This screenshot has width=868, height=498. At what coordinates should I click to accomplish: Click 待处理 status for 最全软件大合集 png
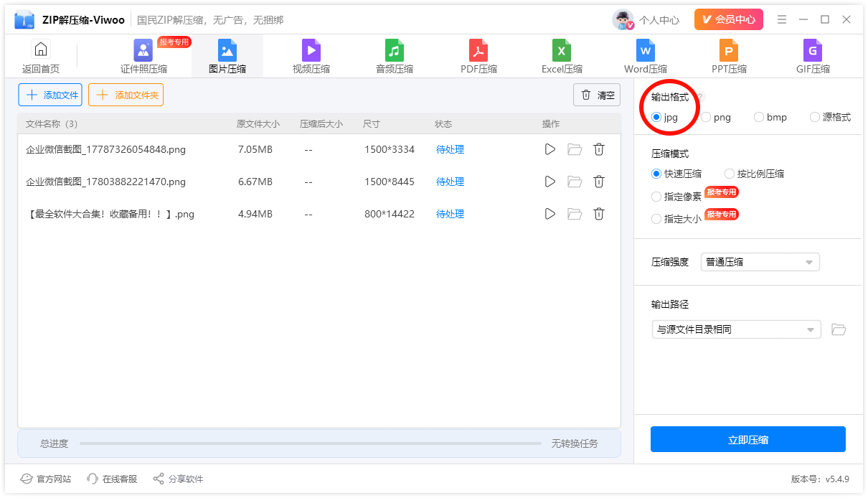[450, 214]
